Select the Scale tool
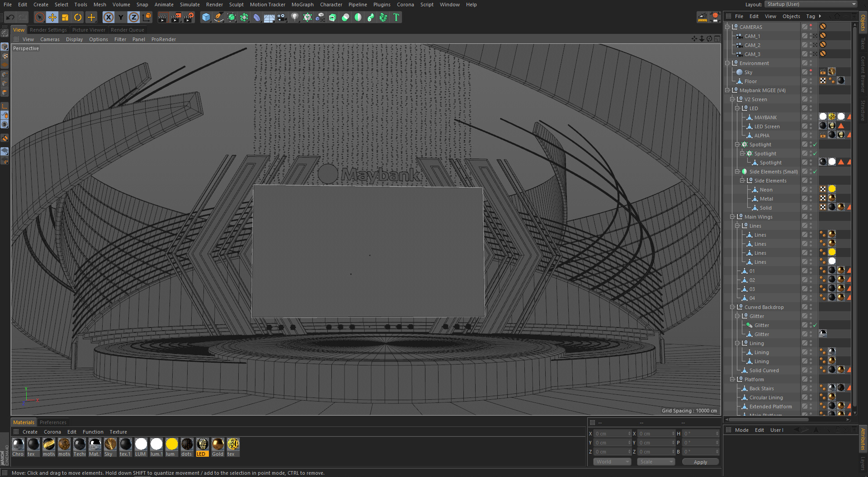This screenshot has height=477, width=868. pos(65,17)
